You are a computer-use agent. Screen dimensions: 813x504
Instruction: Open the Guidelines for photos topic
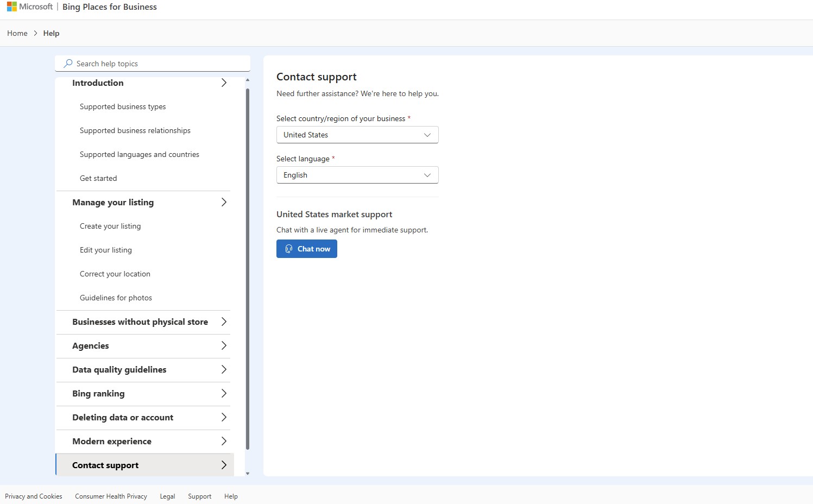tap(116, 298)
